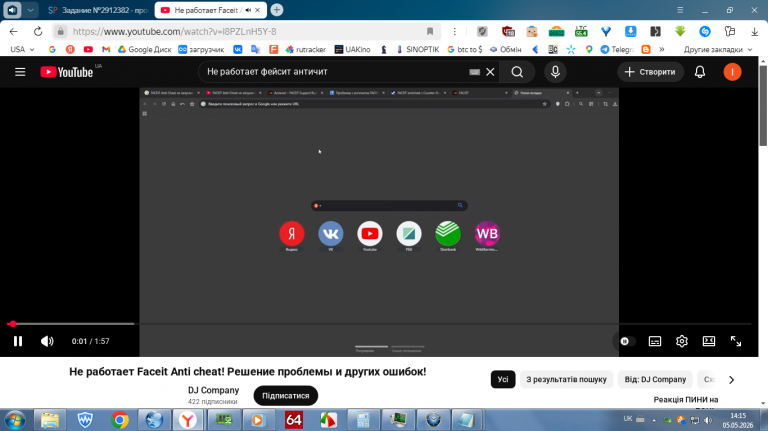Expand the tab list dropdown arrow

point(30,10)
